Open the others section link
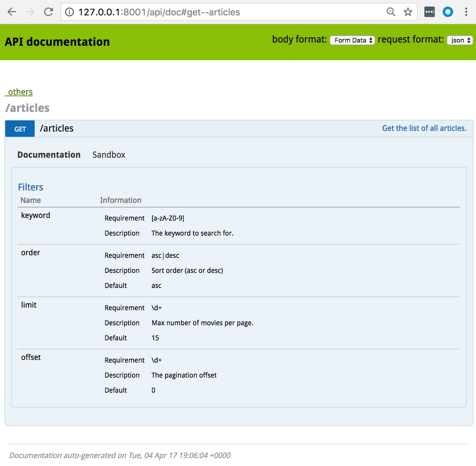The height and width of the screenshot is (466, 476). point(19,92)
